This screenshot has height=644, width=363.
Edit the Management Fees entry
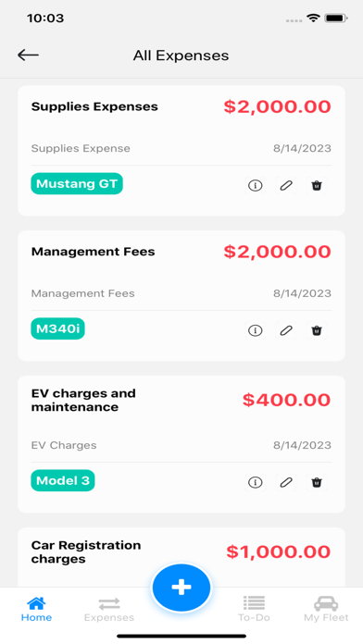point(286,330)
